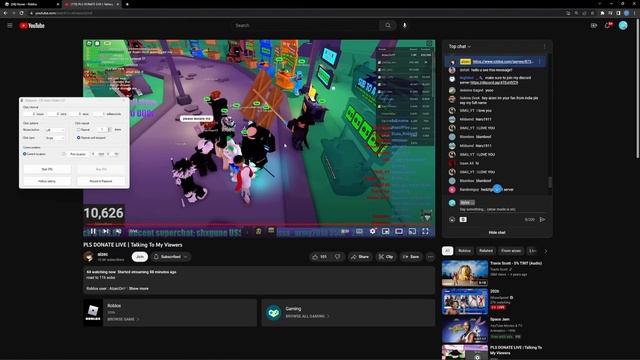Toggle subtitles captions button in player
This screenshot has height=360, width=640.
[359, 231]
